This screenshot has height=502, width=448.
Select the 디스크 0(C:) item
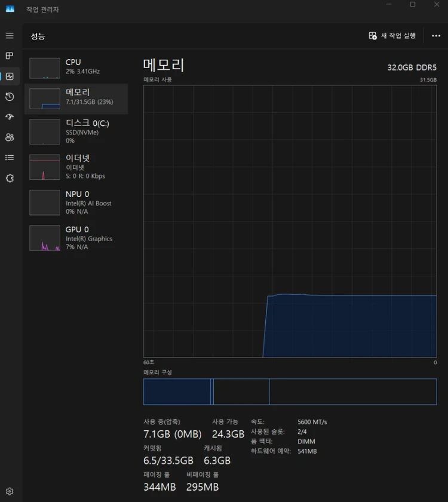tap(76, 131)
